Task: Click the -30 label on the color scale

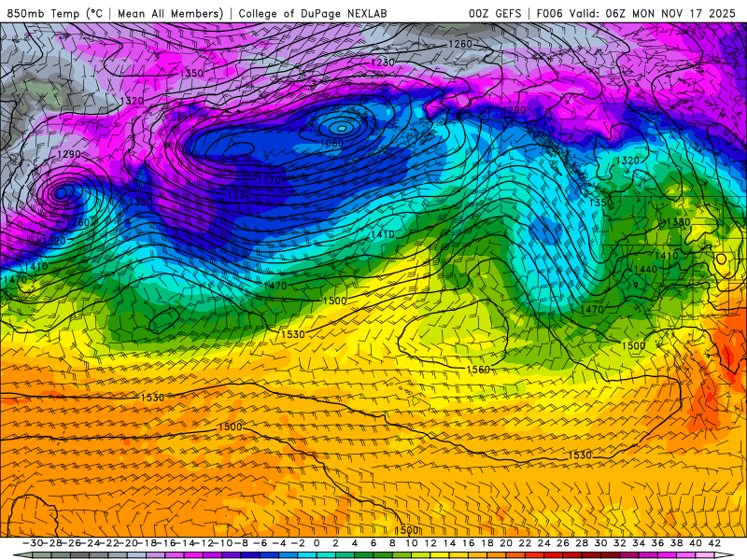Action: click(33, 543)
